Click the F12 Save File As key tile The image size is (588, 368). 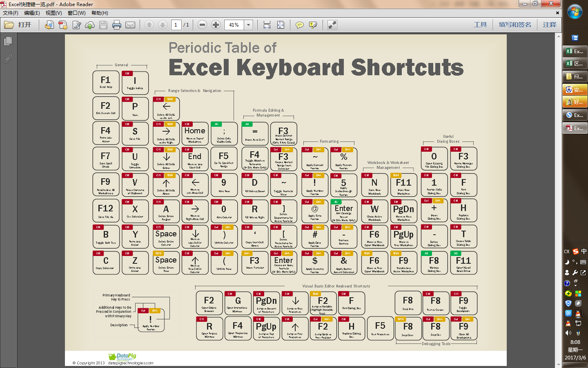(x=106, y=211)
